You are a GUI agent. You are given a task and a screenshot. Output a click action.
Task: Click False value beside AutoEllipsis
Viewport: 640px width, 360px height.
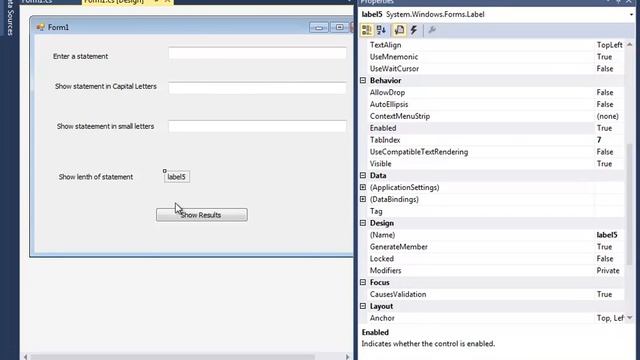coord(605,104)
